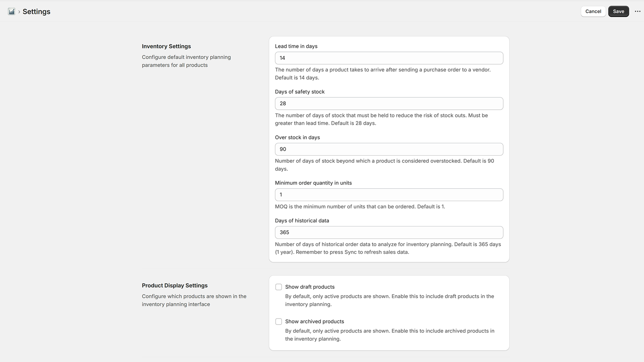Click the "Days of historical data" label
Screen dimensions: 644x362
[x=302, y=221]
